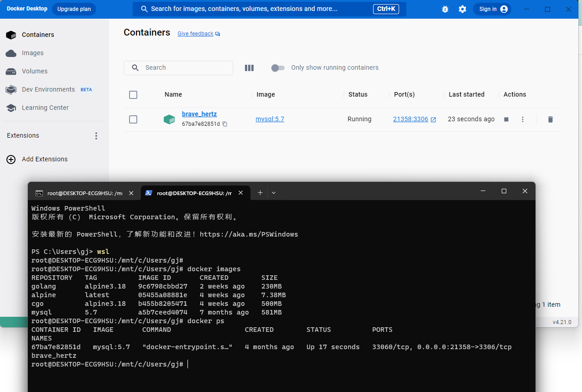Screen dimensions: 582x392
Task: Open the column display options icon
Action: 249,68
